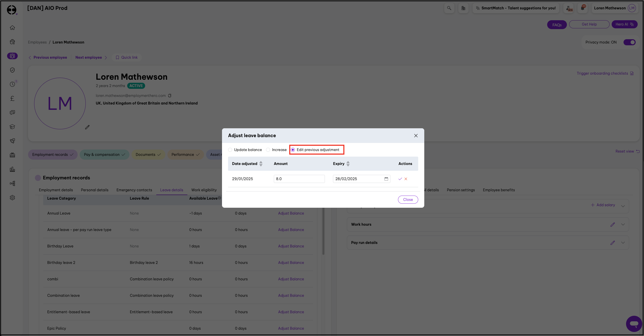Click the Amount input field
644x336 pixels.
click(299, 179)
